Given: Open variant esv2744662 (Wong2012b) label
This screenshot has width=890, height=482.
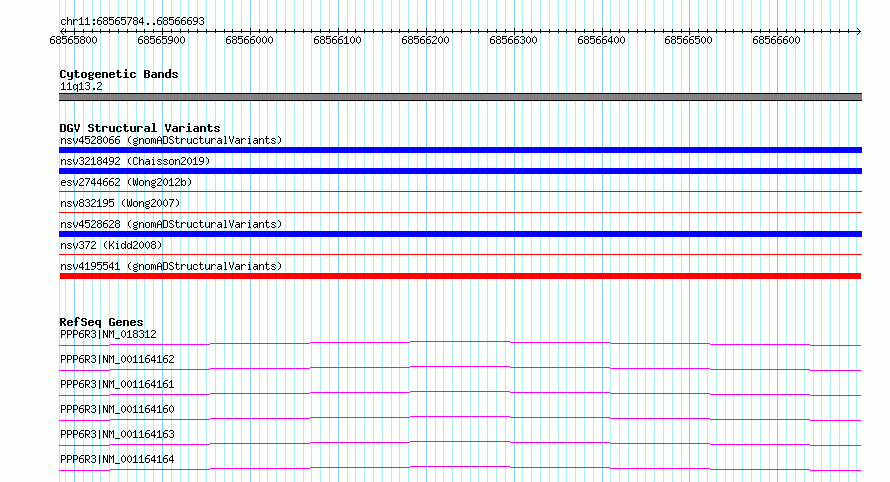Looking at the screenshot, I should click(126, 182).
